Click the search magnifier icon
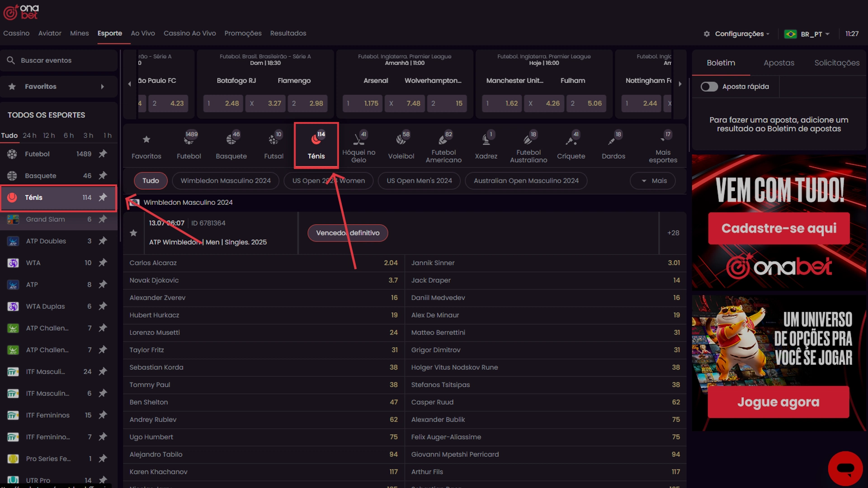This screenshot has height=488, width=868. (x=11, y=60)
